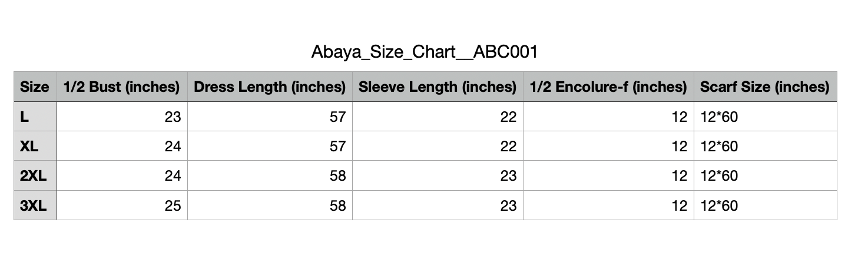Viewport: 868px width, 272px height.
Task: Click scarf size 12*60 in 3XL row
Action: point(765,205)
